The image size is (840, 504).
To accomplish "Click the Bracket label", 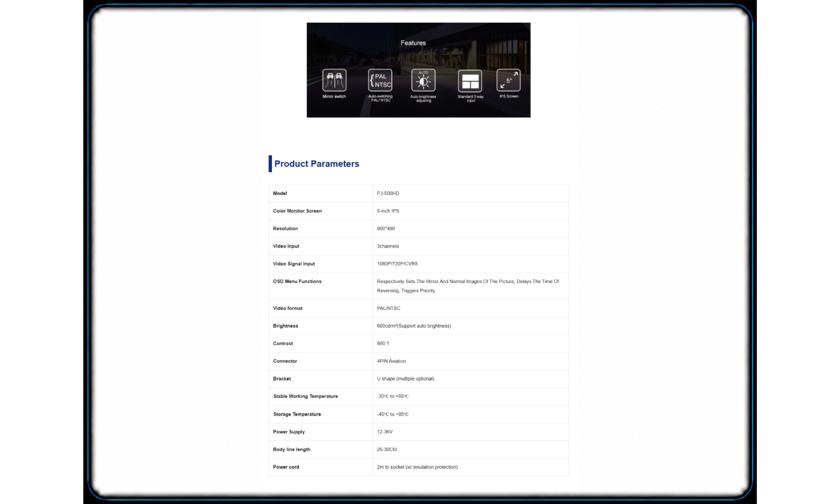I will (282, 379).
